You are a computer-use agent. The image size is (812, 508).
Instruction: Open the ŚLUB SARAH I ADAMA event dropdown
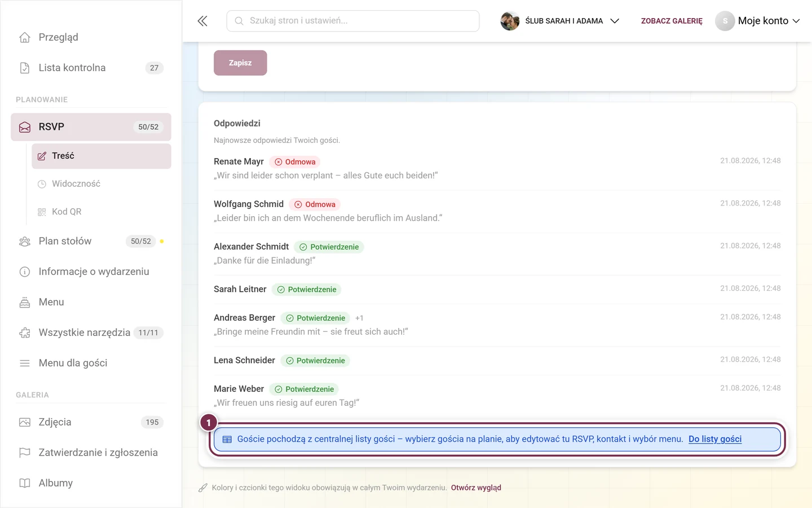560,21
